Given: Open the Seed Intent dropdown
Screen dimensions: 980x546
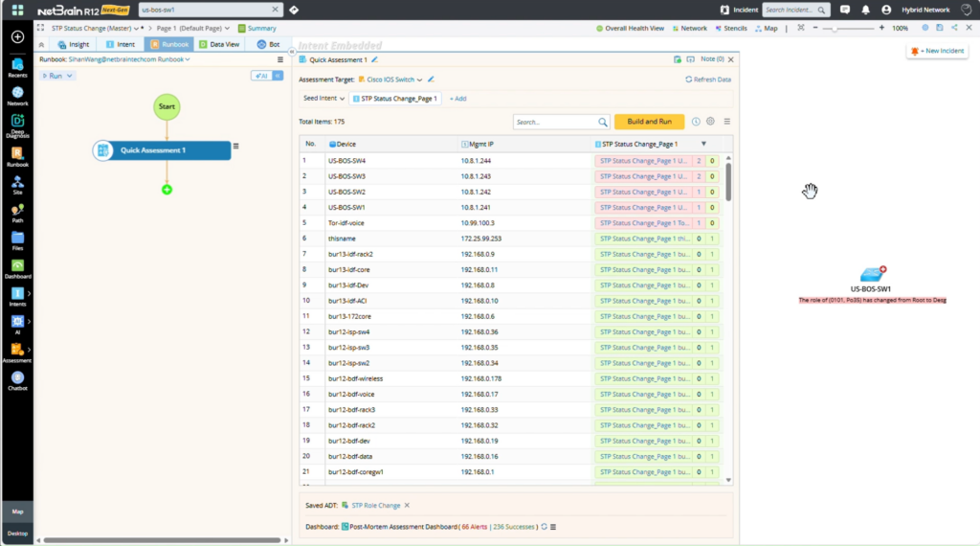Looking at the screenshot, I should pos(324,98).
